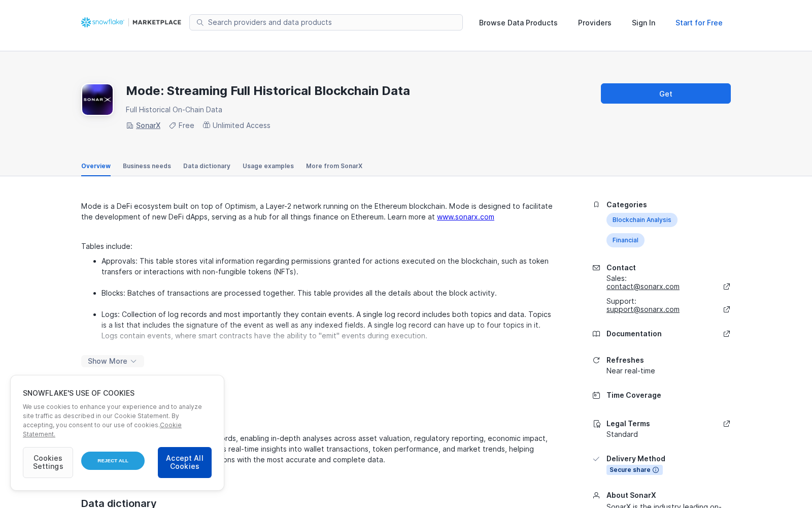Click the checkmark icon beside Delivery Method
The height and width of the screenshot is (508, 812).
(596, 459)
